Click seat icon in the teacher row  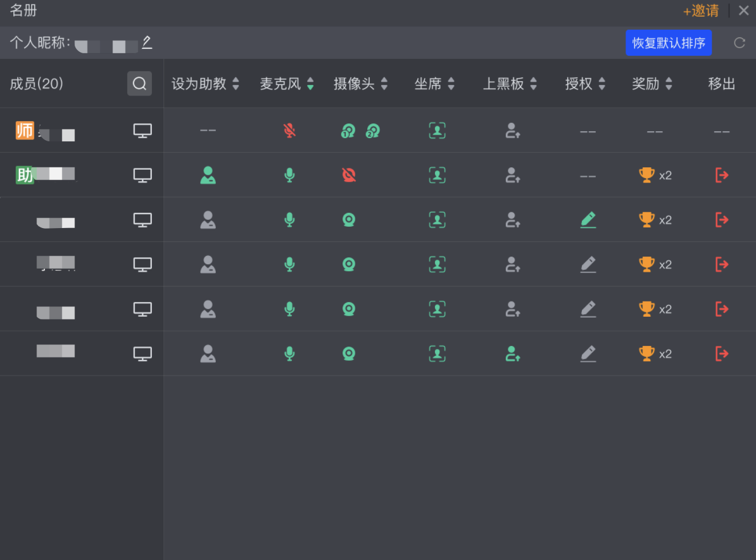coord(437,130)
